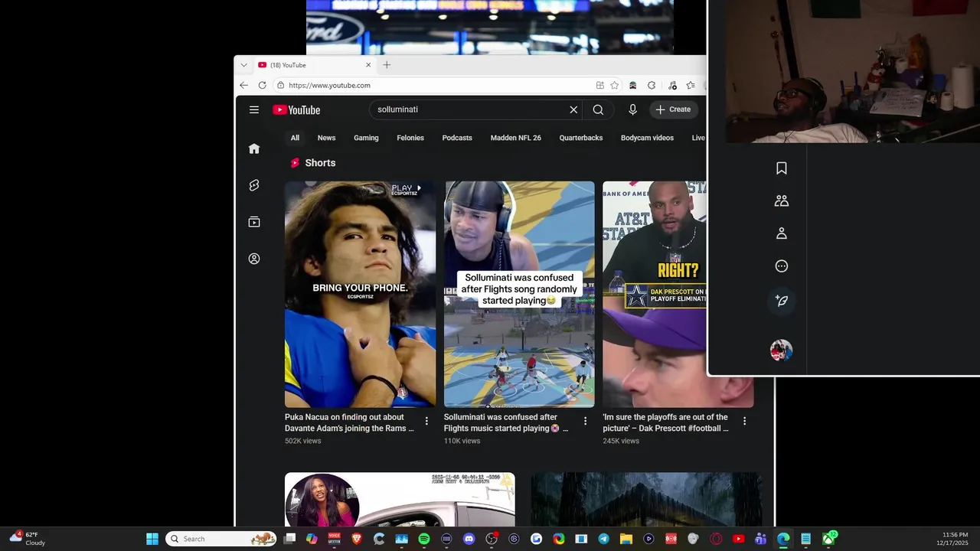The height and width of the screenshot is (551, 980).
Task: Select the Quarterbacks filter chip
Action: [x=581, y=138]
